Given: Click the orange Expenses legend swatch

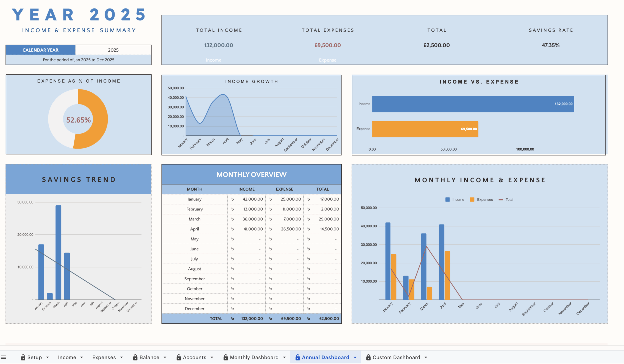Looking at the screenshot, I should 472,200.
